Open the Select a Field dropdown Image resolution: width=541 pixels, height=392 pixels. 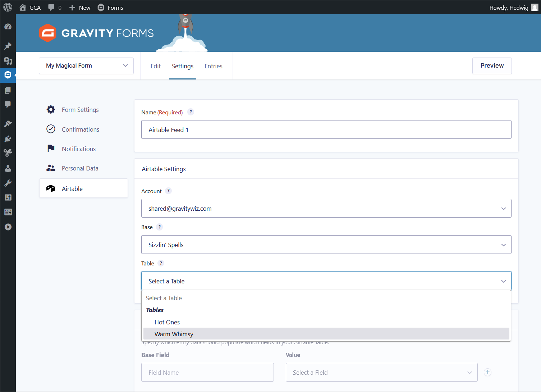[382, 372]
